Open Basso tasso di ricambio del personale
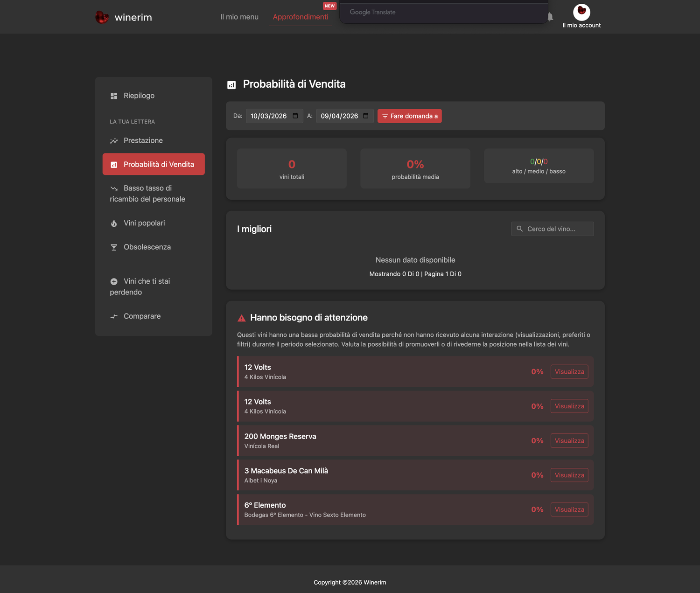The image size is (700, 593). click(x=154, y=194)
